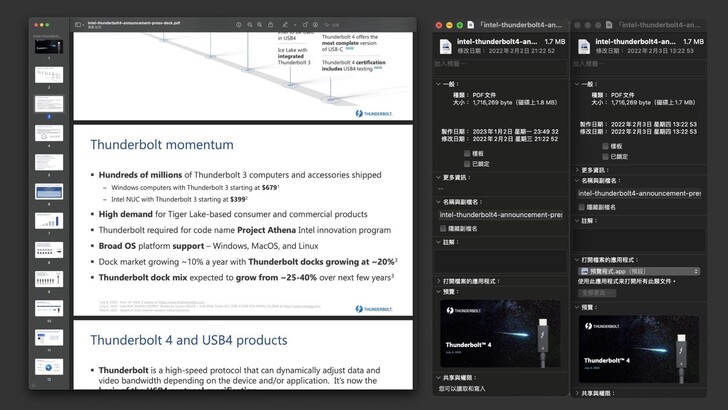Viewport: 728px width, 410px height.
Task: Click the 註解 comment box in left info window
Action: tap(500, 260)
